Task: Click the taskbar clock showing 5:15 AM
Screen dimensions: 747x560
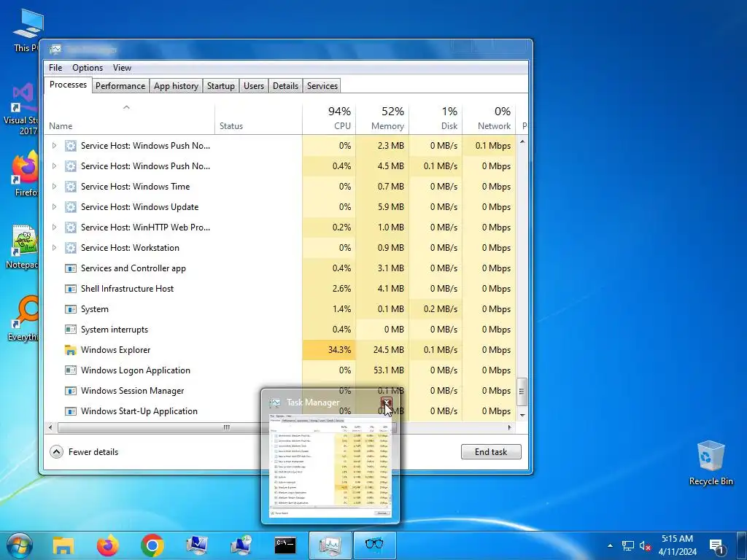Action: click(x=677, y=545)
